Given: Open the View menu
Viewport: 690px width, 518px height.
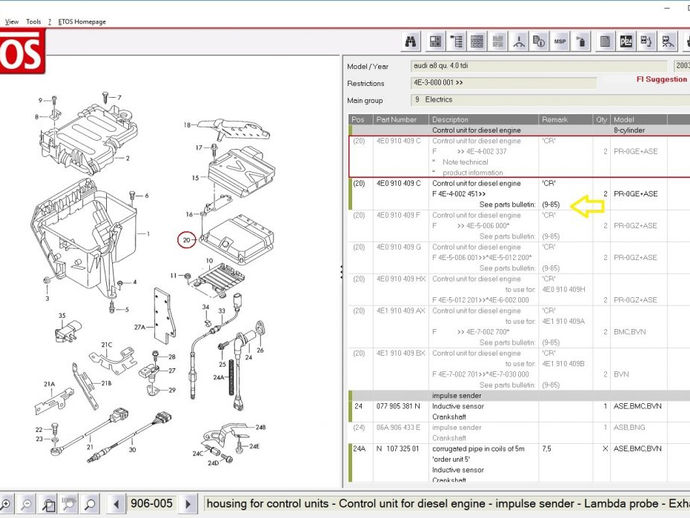Looking at the screenshot, I should [x=12, y=22].
